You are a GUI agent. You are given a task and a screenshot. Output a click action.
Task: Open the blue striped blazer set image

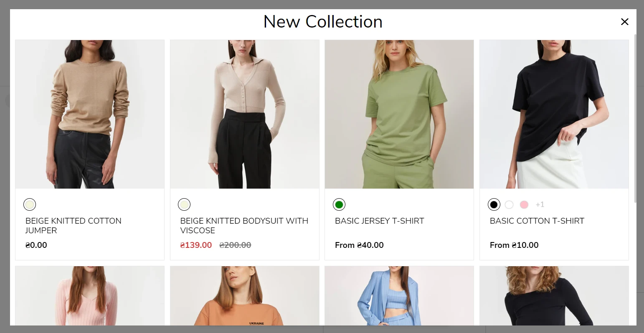(399, 296)
